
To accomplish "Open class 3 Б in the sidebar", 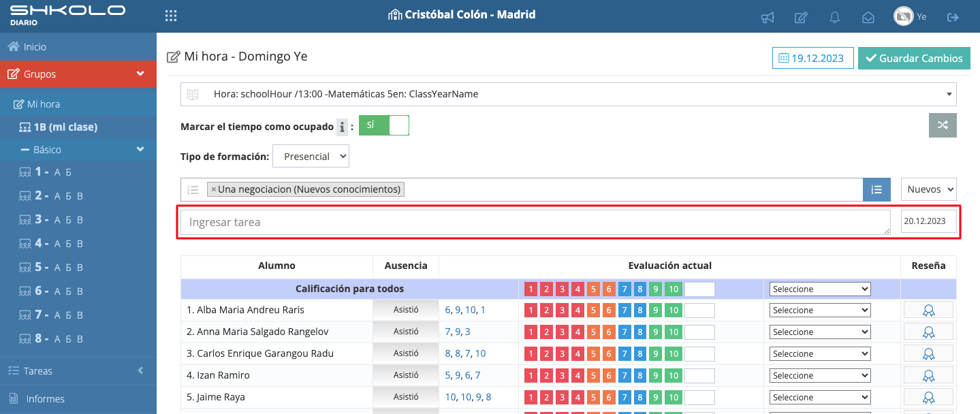I will (69, 220).
